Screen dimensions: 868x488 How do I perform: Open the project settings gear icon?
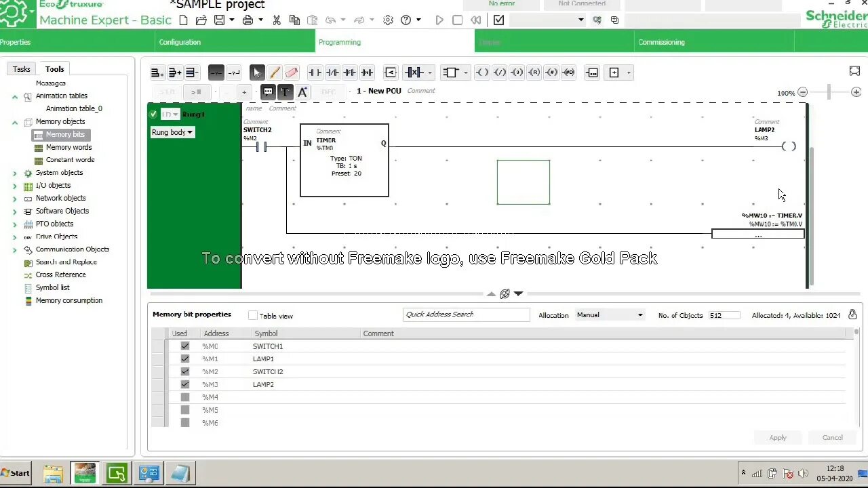[387, 20]
